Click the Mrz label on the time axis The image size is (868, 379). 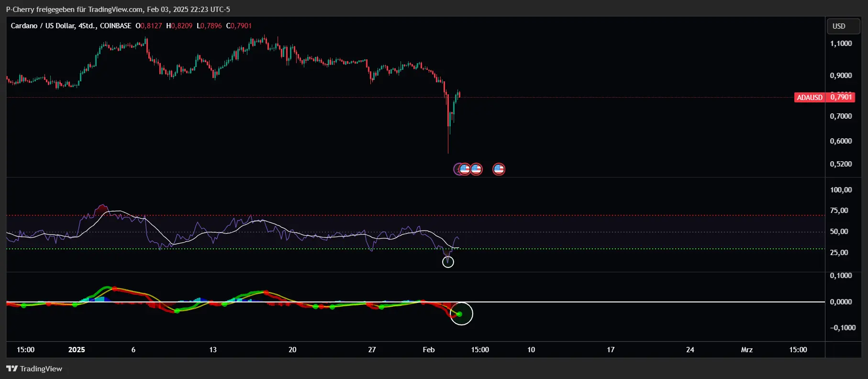point(746,350)
